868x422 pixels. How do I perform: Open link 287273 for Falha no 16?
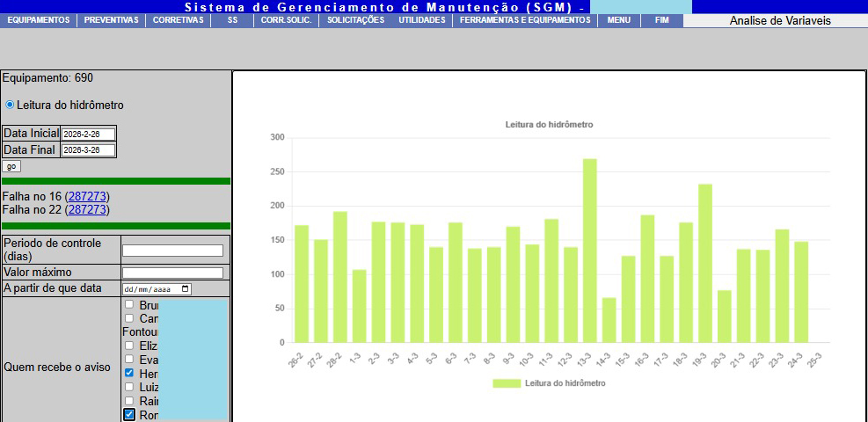pyautogui.click(x=88, y=196)
